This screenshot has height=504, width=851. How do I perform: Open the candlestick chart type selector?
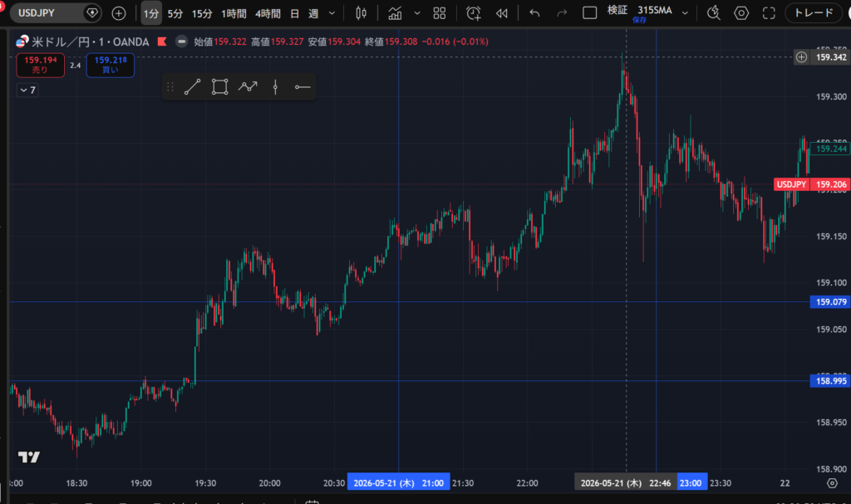click(361, 13)
